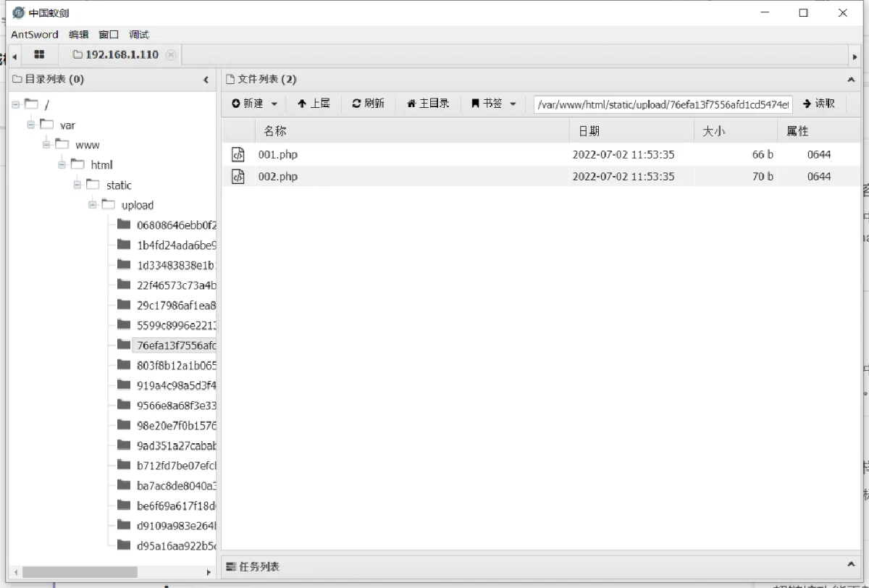Collapse the 目录列表 panel with chevron

[206, 80]
